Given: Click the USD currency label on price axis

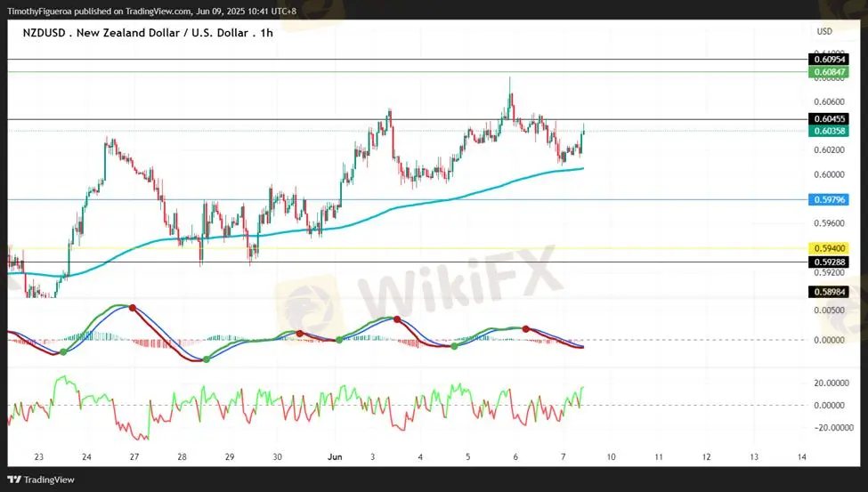Looking at the screenshot, I should click(x=824, y=32).
